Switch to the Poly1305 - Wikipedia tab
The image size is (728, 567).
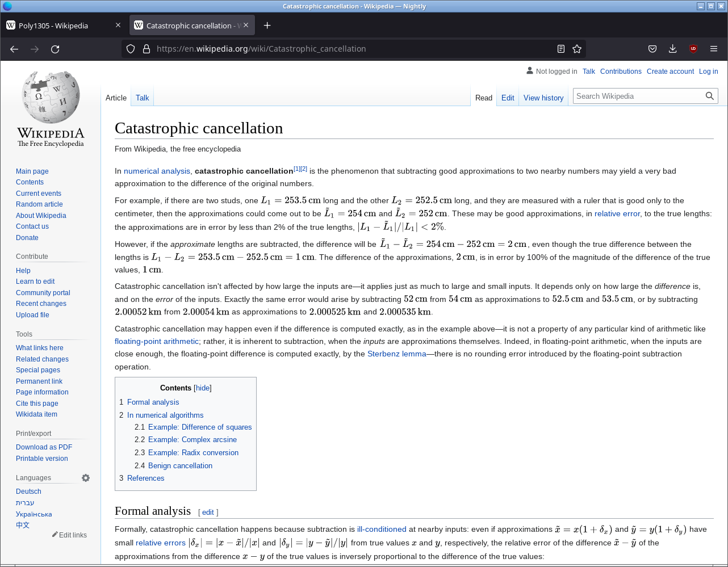click(64, 26)
